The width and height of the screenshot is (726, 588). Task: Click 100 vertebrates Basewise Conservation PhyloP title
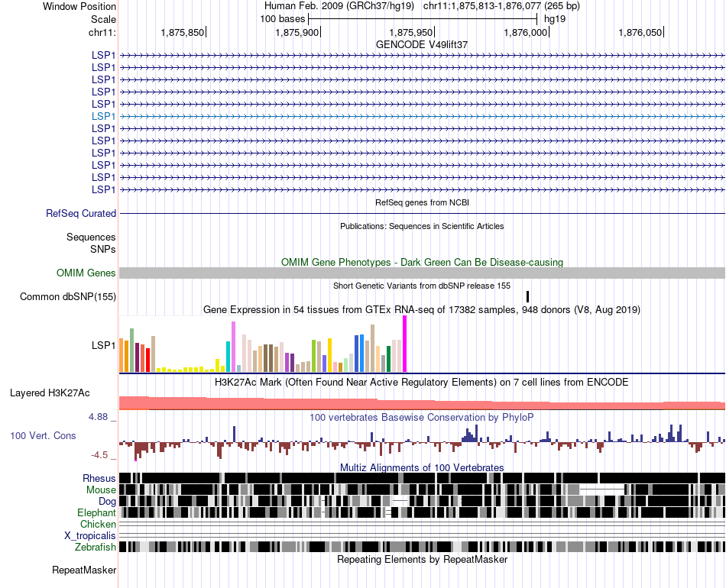point(422,417)
